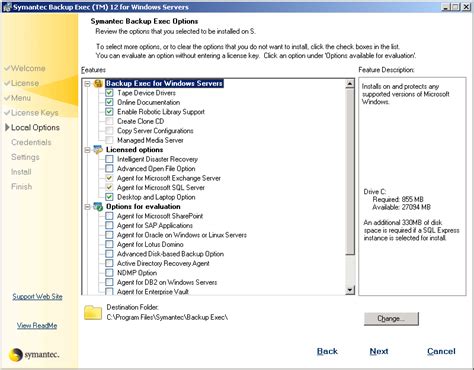The image size is (474, 370).
Task: Toggle Agent for Microsoft Exchange Server checkbox
Action: 109,178
